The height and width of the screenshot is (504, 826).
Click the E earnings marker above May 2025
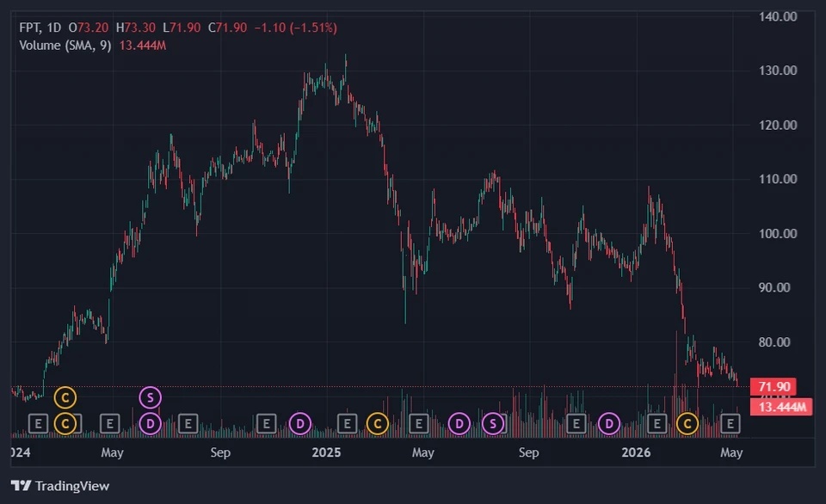pyautogui.click(x=419, y=423)
